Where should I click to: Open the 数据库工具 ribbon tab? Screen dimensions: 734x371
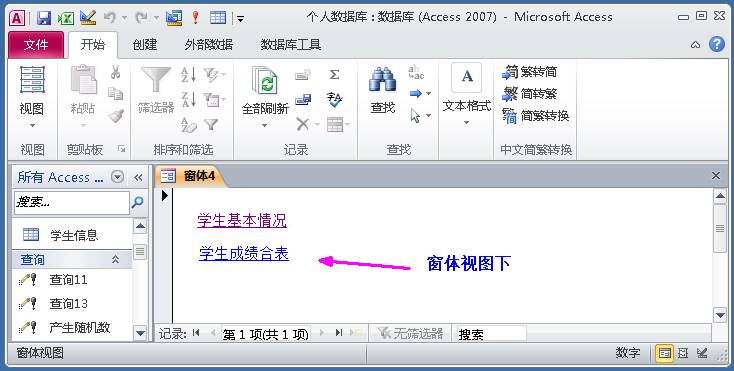click(290, 45)
